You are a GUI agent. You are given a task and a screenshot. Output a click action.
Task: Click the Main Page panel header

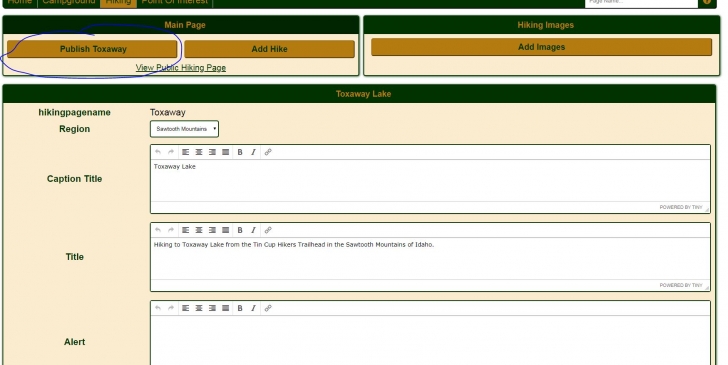(181, 25)
